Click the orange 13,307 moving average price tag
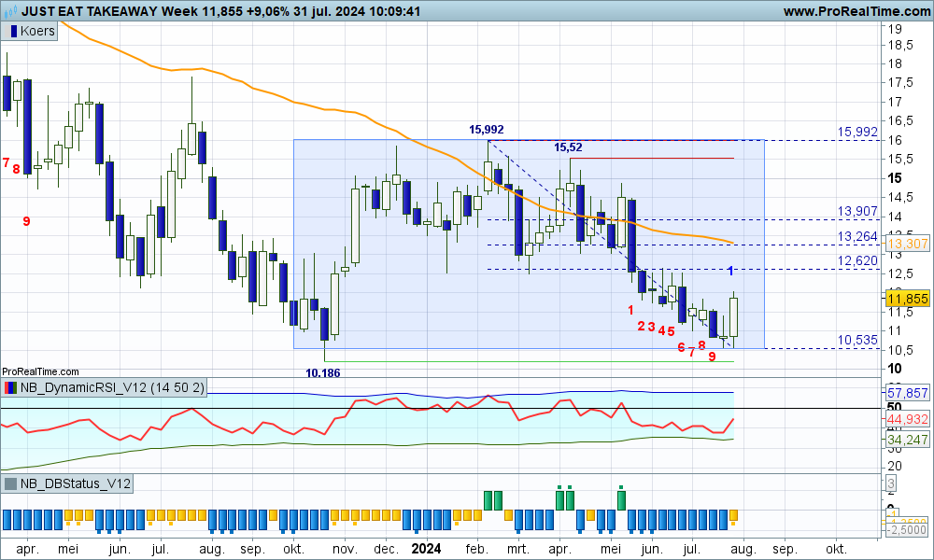Screen dimensions: 934x560 click(x=906, y=245)
